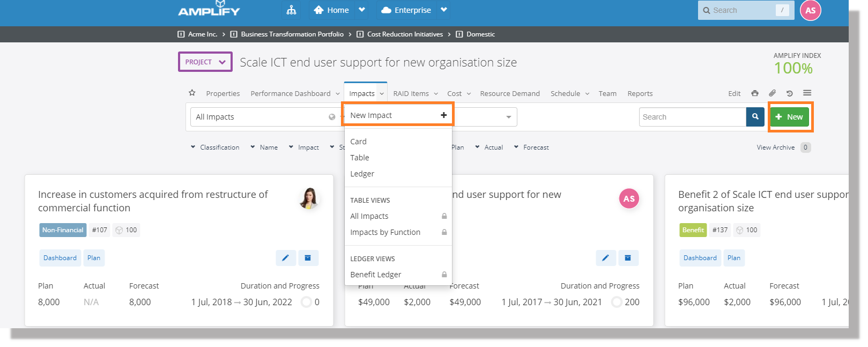
Task: Open the Enterprise dropdown arrow in header
Action: pyautogui.click(x=443, y=10)
